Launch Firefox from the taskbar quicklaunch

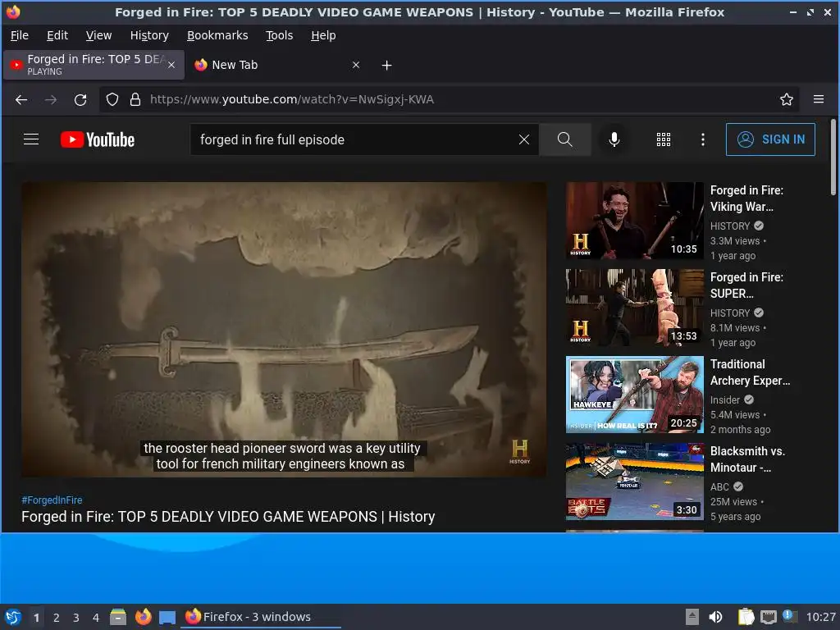(143, 617)
